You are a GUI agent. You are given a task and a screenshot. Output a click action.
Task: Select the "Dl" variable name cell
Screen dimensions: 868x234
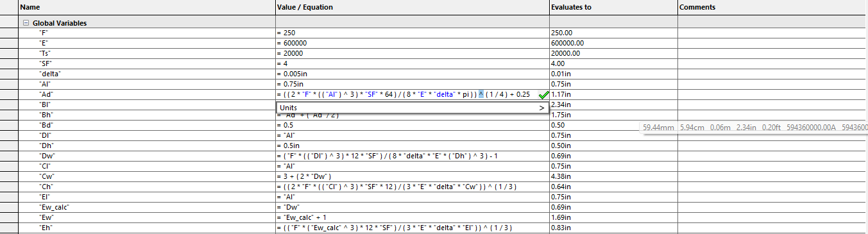coord(147,135)
